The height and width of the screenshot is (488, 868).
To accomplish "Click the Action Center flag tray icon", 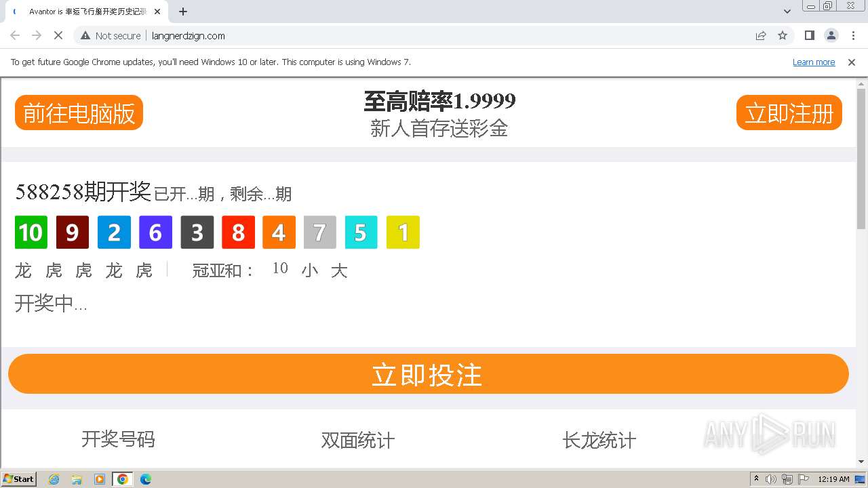I will click(x=804, y=479).
